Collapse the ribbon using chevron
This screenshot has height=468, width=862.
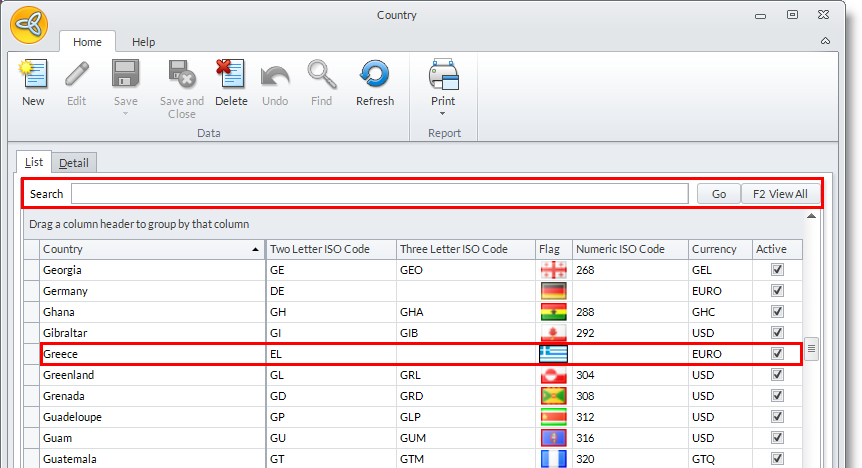coord(825,41)
